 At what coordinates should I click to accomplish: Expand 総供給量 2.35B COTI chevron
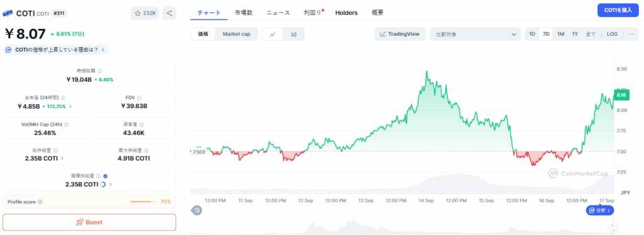click(x=62, y=158)
